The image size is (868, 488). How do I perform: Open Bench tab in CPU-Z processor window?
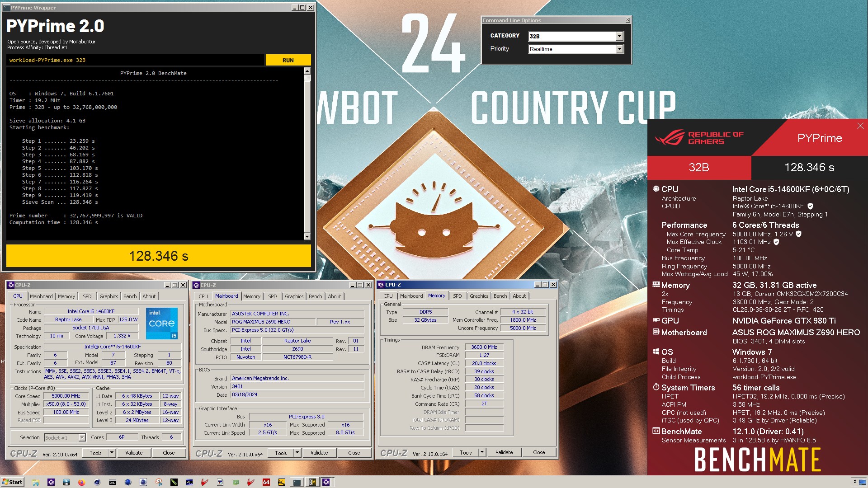pos(130,296)
